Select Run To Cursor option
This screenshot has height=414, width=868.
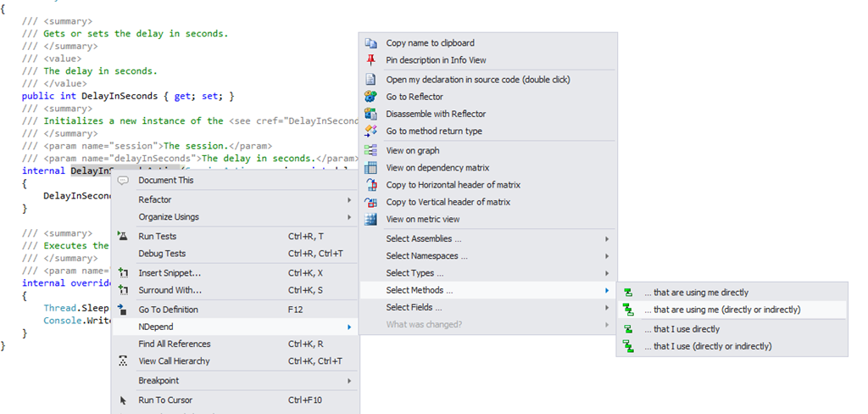coord(165,400)
